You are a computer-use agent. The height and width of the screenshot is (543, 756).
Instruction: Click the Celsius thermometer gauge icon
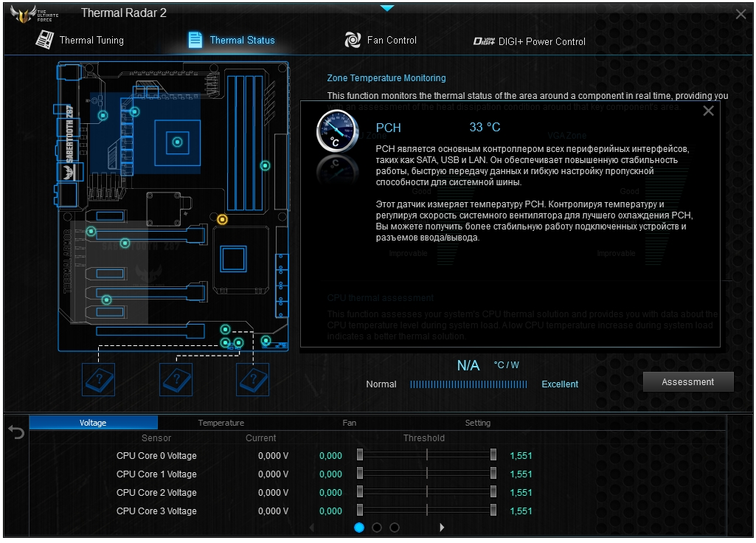point(338,131)
